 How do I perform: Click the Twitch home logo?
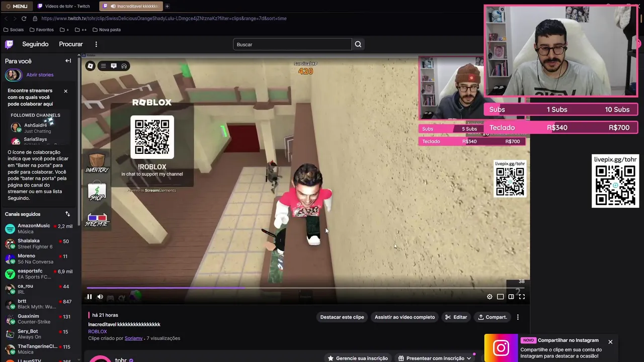click(9, 44)
